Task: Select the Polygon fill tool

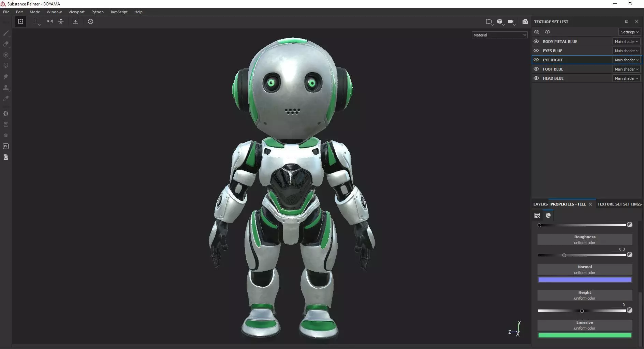Action: (6, 66)
